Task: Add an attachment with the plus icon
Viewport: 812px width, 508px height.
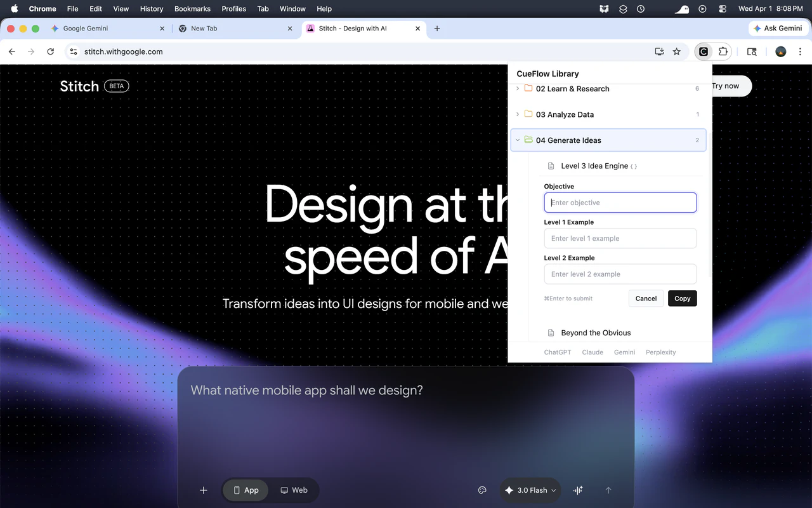Action: point(204,490)
